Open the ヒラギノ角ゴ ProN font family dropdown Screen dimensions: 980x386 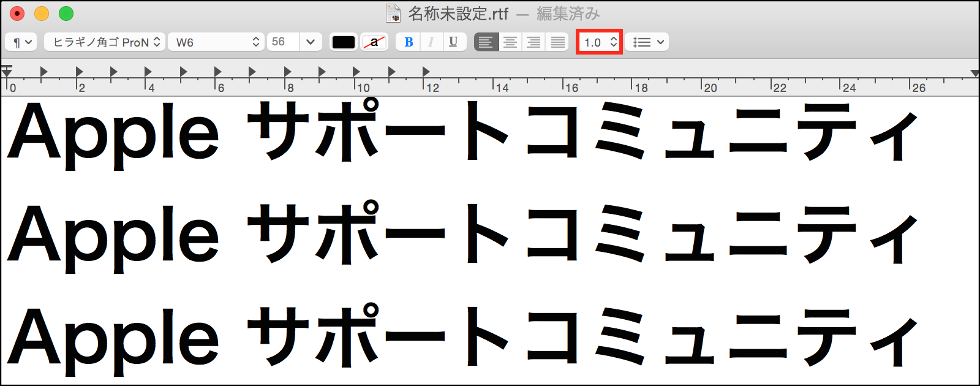click(105, 42)
